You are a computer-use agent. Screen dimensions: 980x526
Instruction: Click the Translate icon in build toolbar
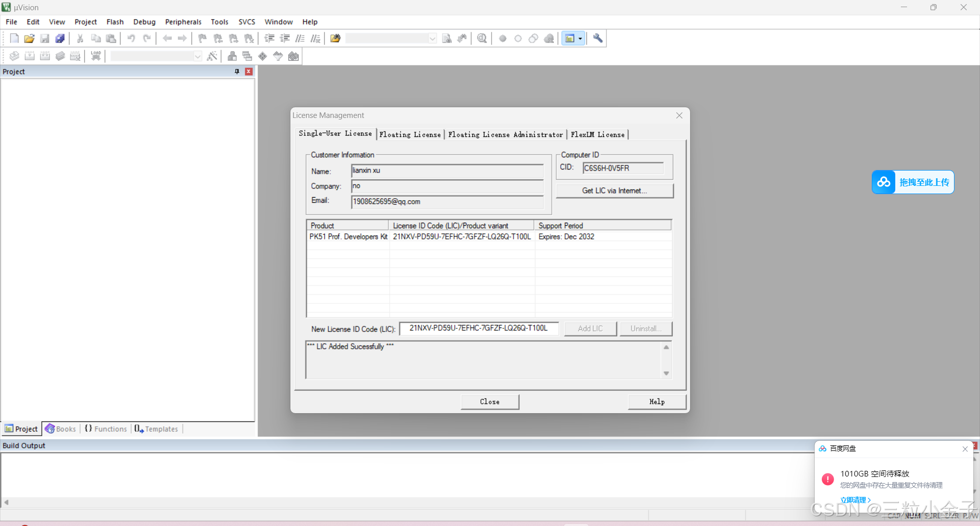click(14, 56)
